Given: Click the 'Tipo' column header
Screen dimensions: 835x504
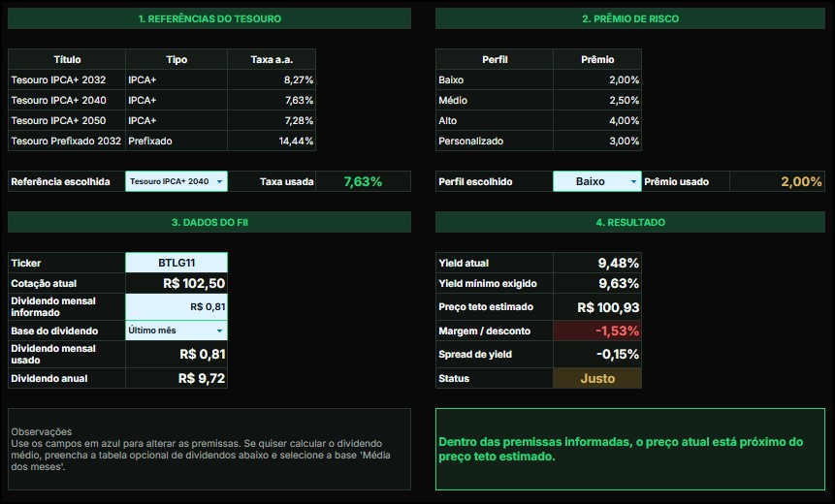Looking at the screenshot, I should [x=177, y=59].
